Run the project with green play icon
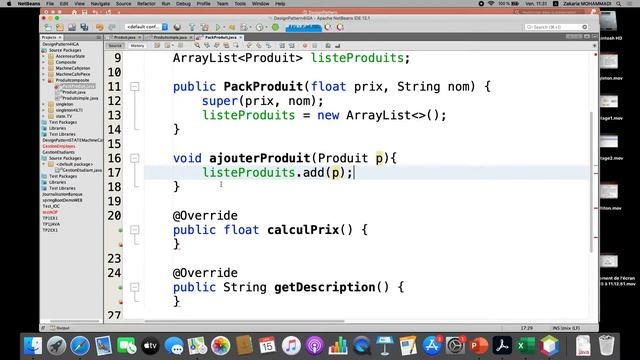The width and height of the screenshot is (640, 360). (218, 27)
